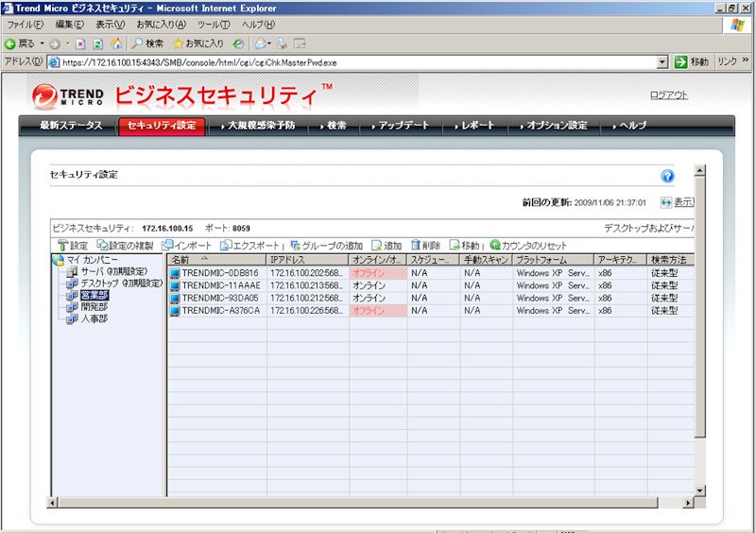The image size is (756, 533).
Task: Click the IE Stop icon
Action: pos(80,43)
